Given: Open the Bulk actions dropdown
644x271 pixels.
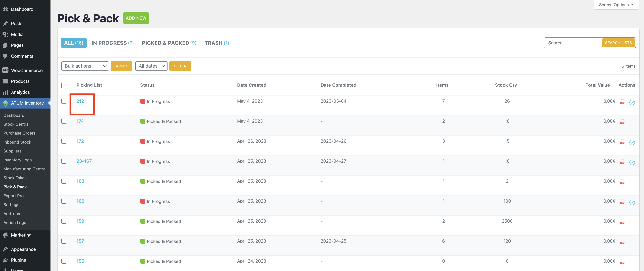Looking at the screenshot, I should click(85, 66).
